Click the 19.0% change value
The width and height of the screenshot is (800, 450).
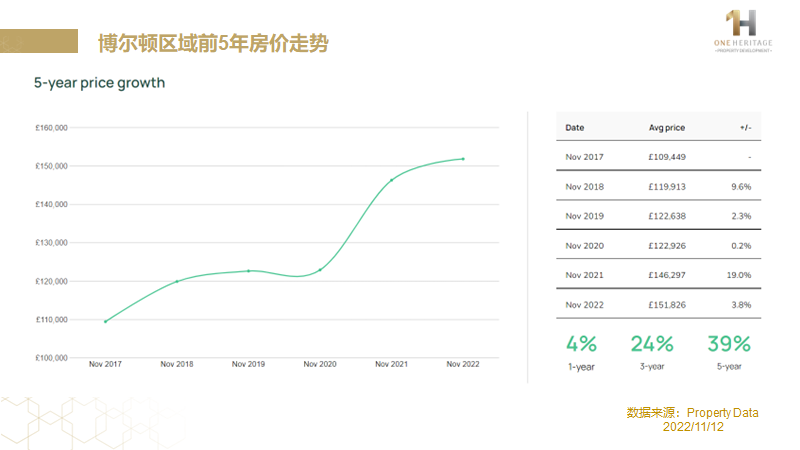[x=739, y=274]
